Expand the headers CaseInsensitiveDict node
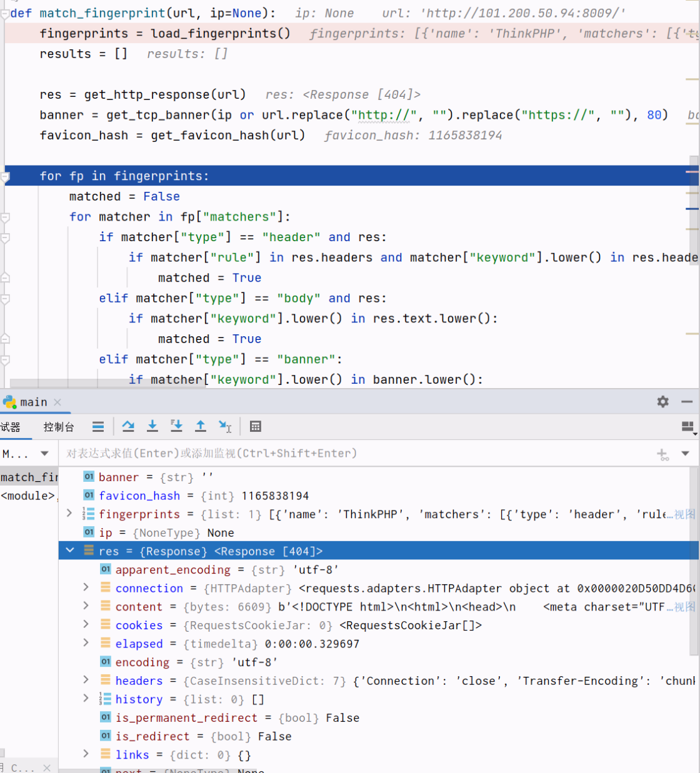Image resolution: width=700 pixels, height=773 pixels. coord(86,680)
